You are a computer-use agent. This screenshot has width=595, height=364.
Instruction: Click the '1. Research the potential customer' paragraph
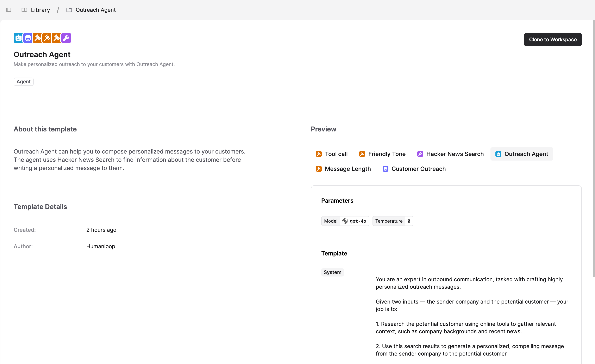coord(466,327)
